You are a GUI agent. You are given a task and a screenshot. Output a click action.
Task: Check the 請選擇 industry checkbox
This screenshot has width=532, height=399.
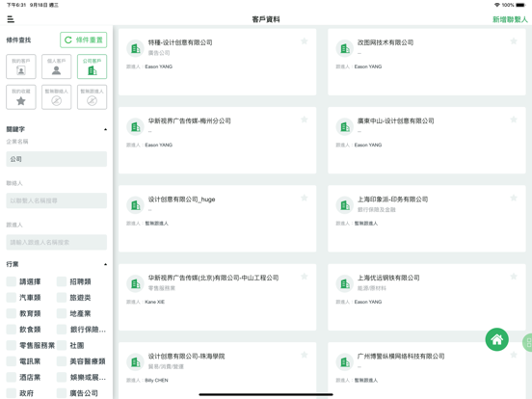[12, 281]
